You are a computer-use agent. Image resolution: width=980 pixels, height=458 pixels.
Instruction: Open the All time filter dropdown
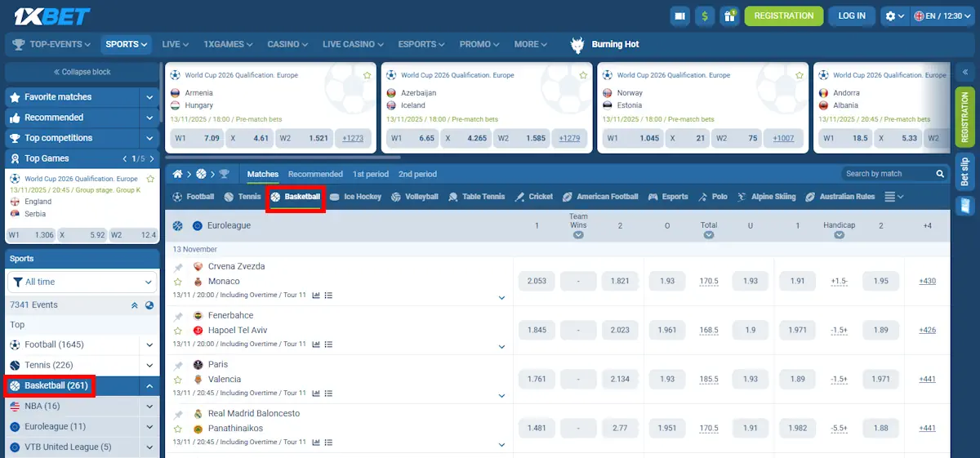(x=81, y=282)
